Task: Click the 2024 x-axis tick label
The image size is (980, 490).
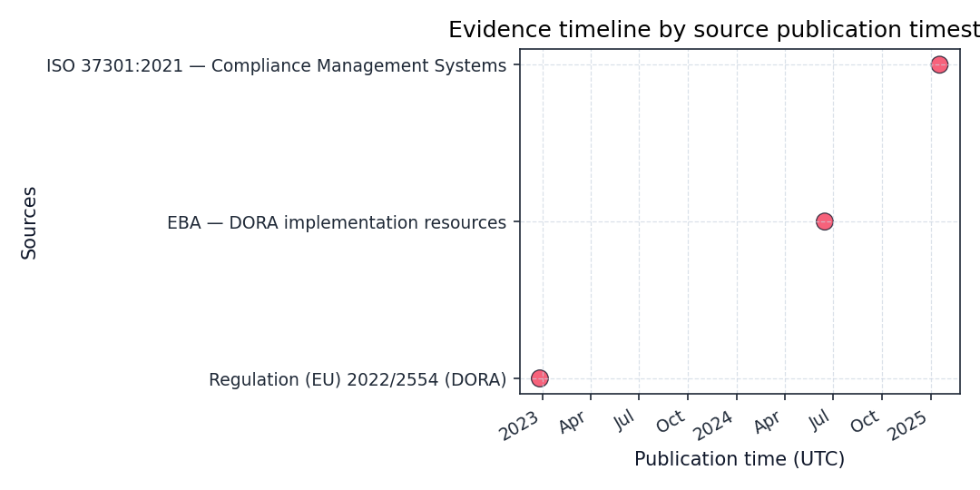Action: (713, 427)
